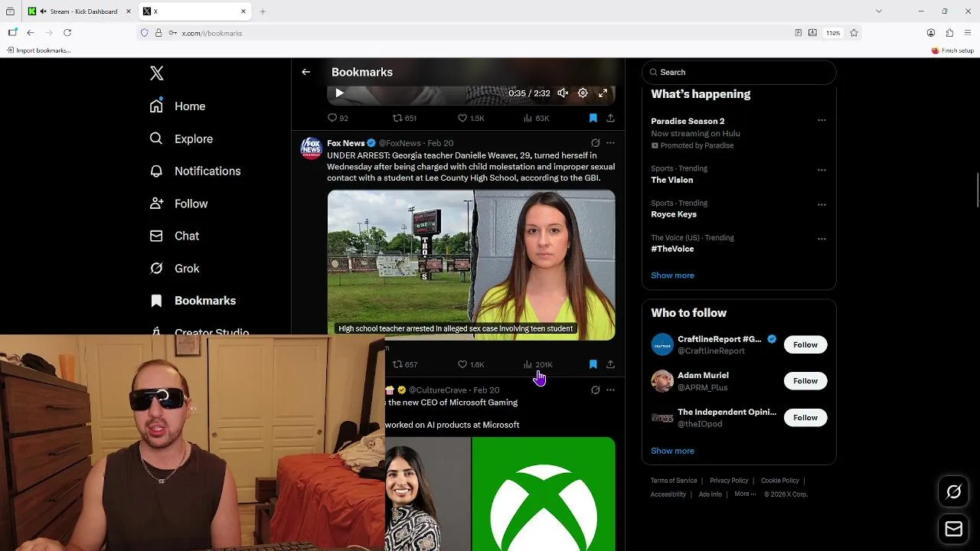Open Cookie Policy footer link
Viewport: 980px width, 551px height.
780,481
